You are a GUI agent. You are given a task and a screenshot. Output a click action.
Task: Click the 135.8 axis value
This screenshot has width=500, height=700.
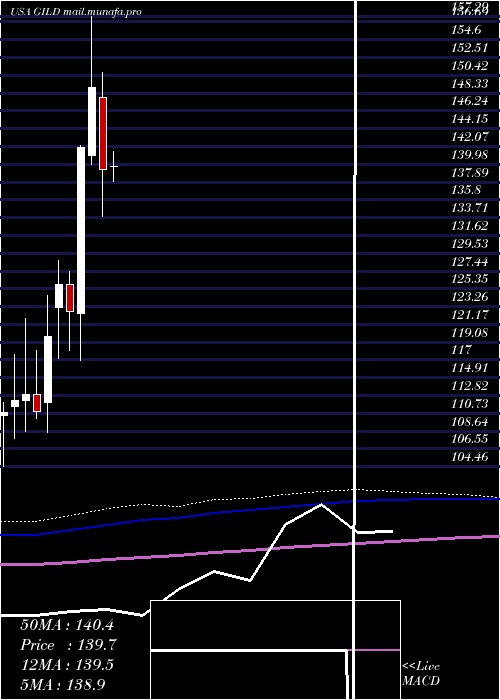click(466, 190)
